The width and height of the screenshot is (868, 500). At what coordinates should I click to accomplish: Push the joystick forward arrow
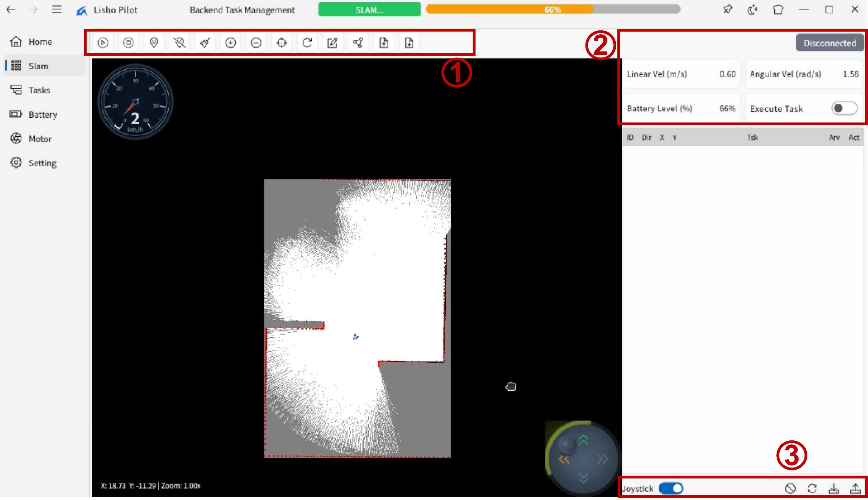tap(583, 440)
